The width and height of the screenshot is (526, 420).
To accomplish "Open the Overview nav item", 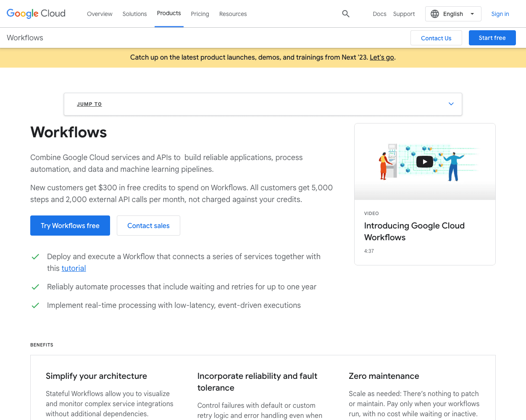I will pos(100,14).
